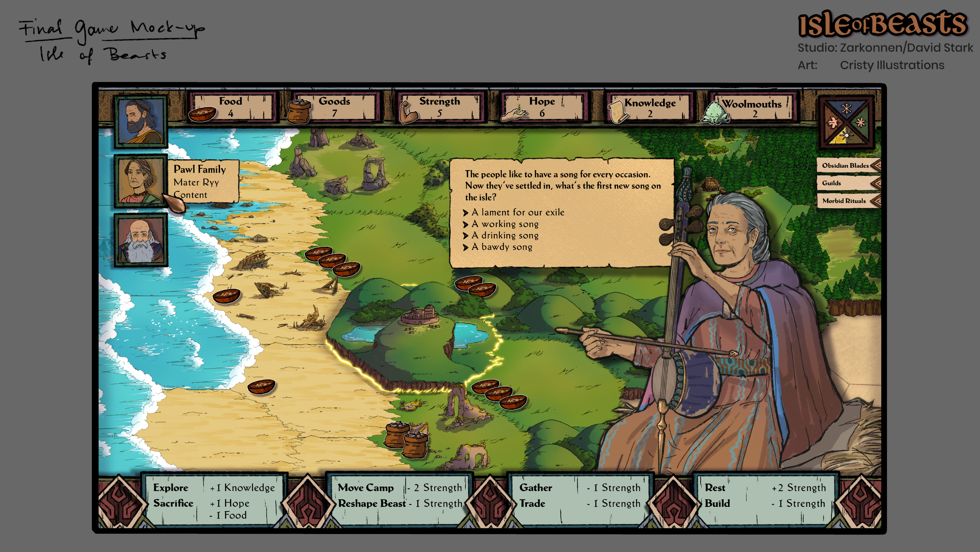Image resolution: width=980 pixels, height=552 pixels.
Task: Select the Mater Ryy woman portrait
Action: (x=141, y=181)
